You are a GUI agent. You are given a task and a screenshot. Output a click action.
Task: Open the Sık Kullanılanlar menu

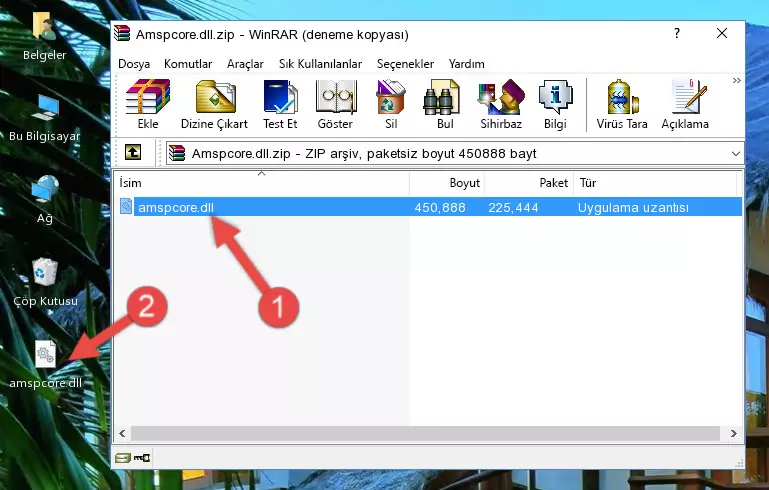[x=320, y=64]
